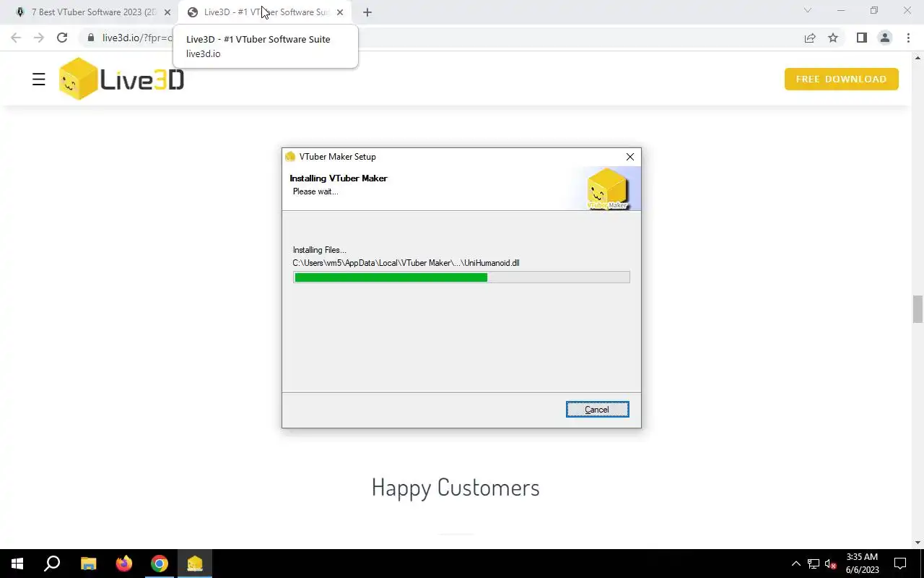Close the 7 Best VTuber Software tab
This screenshot has width=924, height=578.
(167, 12)
